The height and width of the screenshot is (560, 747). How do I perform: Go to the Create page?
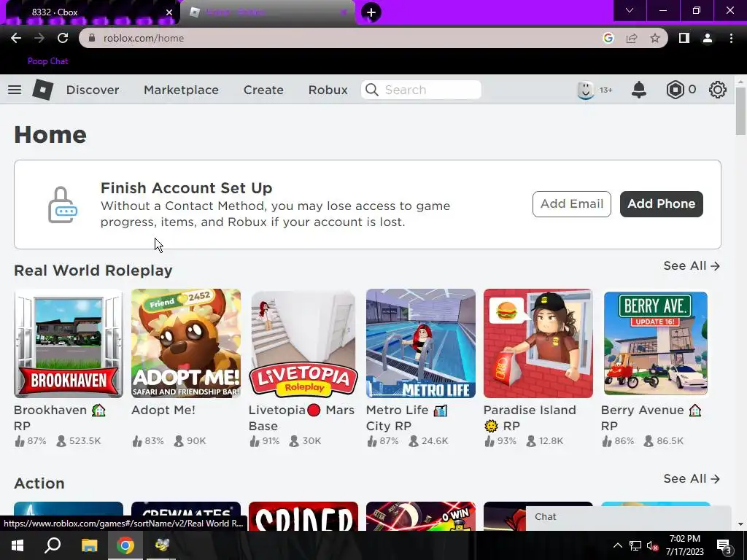tap(263, 90)
